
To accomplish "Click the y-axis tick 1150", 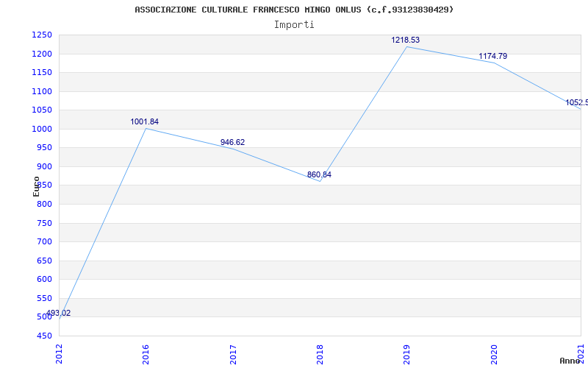I will [42, 72].
